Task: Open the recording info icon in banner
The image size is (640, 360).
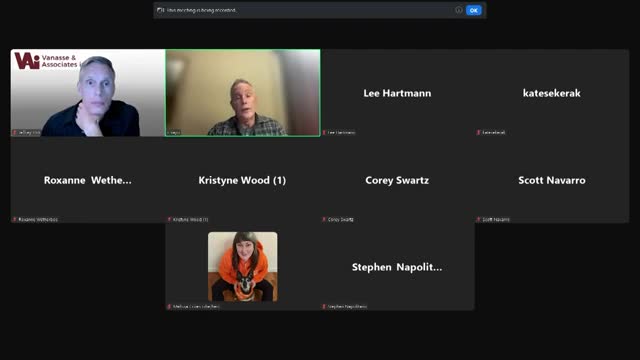Action: click(459, 10)
